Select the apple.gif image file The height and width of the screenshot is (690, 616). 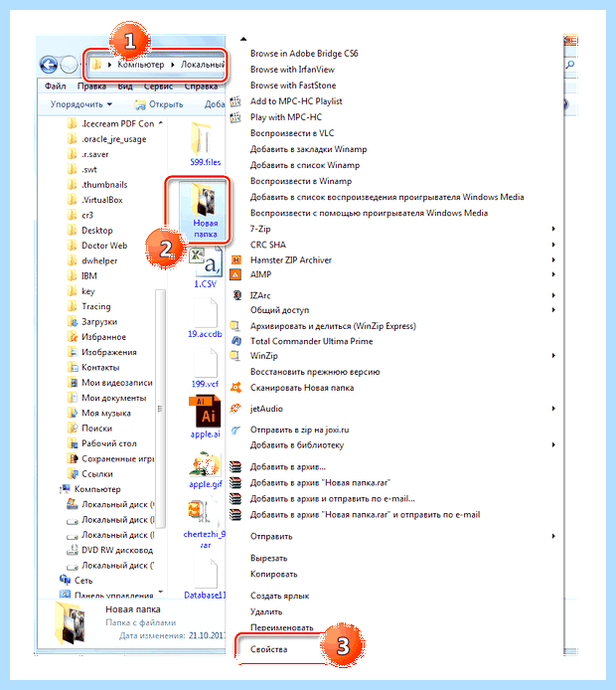205,464
